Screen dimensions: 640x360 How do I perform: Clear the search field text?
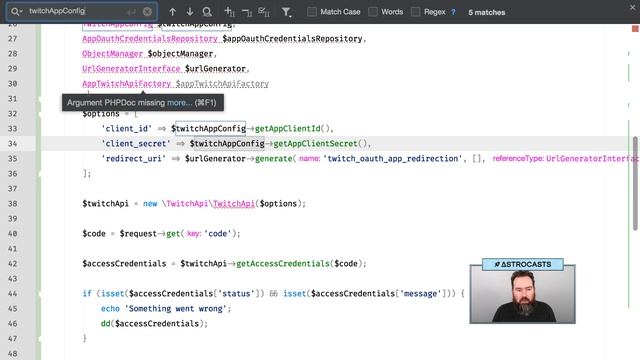pos(147,12)
